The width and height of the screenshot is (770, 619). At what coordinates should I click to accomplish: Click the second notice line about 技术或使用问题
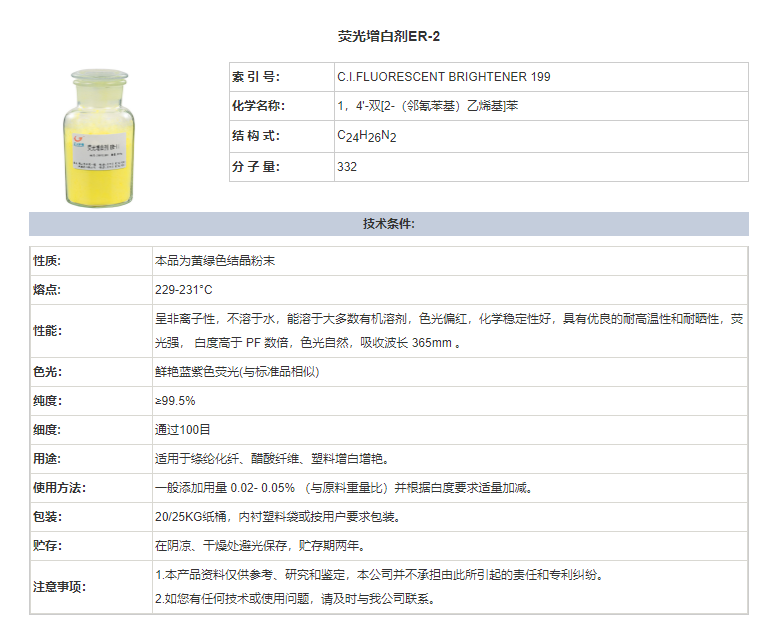point(295,599)
